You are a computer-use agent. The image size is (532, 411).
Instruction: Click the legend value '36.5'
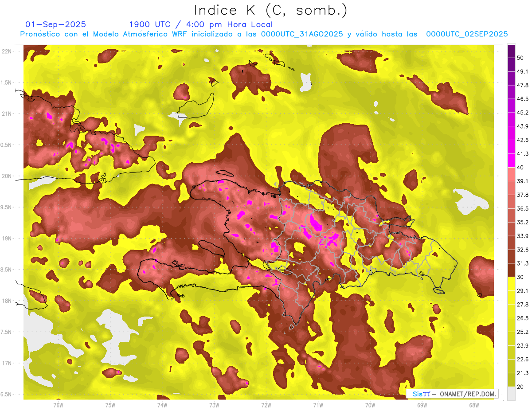(523, 208)
